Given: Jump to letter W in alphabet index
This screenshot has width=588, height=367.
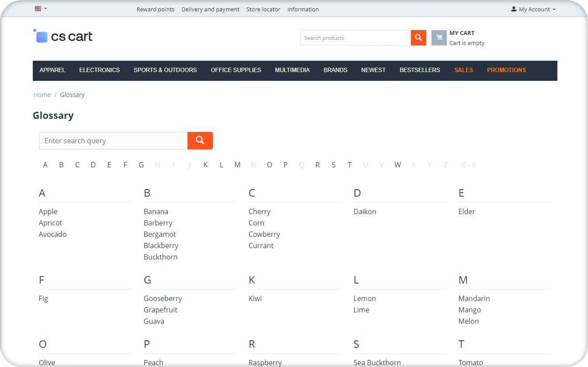Looking at the screenshot, I should pos(397,165).
